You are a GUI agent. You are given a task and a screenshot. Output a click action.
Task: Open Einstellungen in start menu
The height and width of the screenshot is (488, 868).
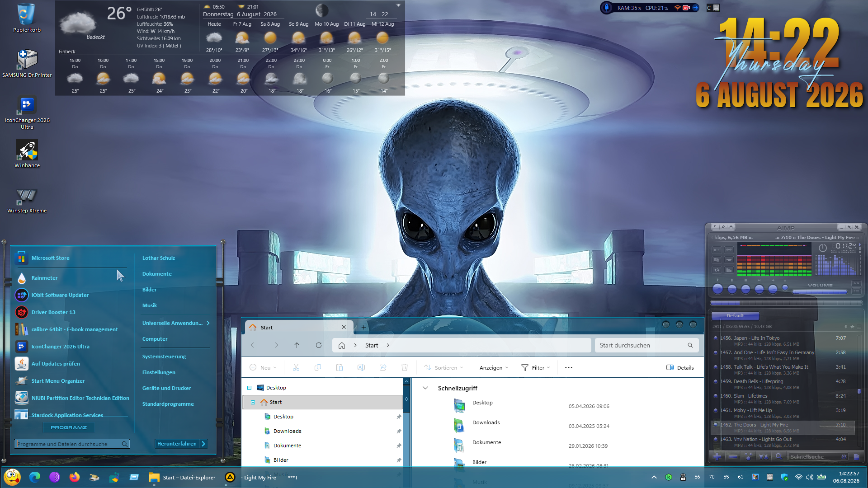pos(159,372)
